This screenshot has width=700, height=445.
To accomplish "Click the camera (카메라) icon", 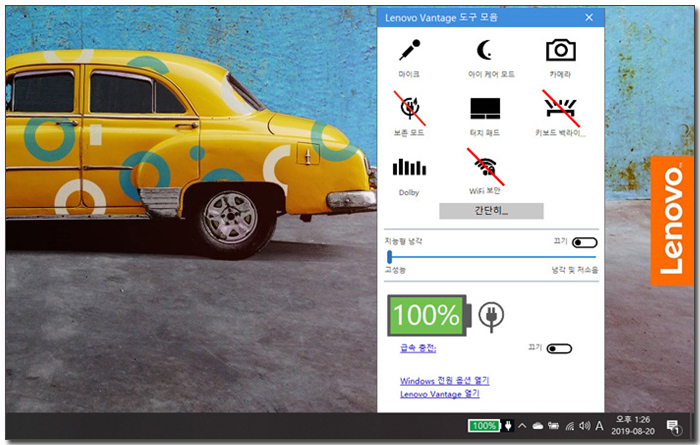I will pyautogui.click(x=560, y=50).
